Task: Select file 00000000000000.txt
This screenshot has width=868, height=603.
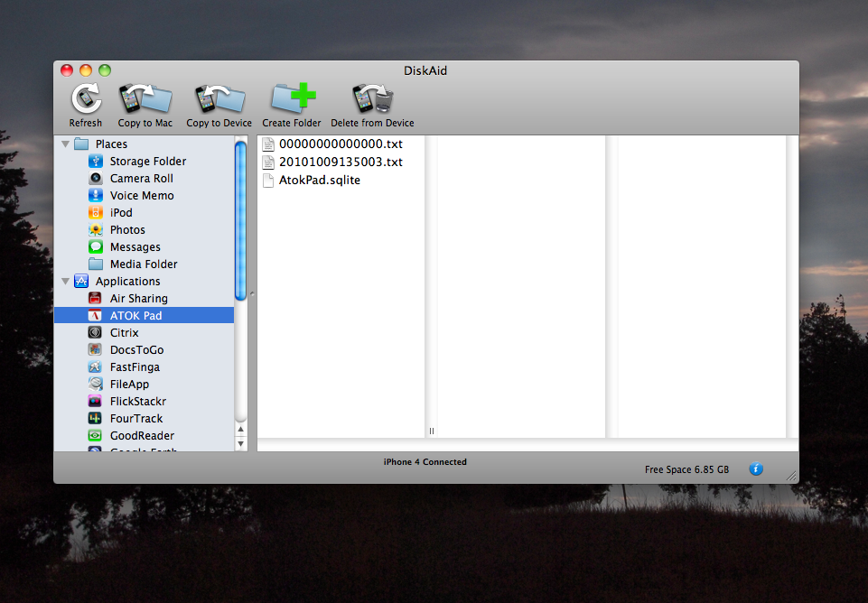Action: tap(341, 144)
